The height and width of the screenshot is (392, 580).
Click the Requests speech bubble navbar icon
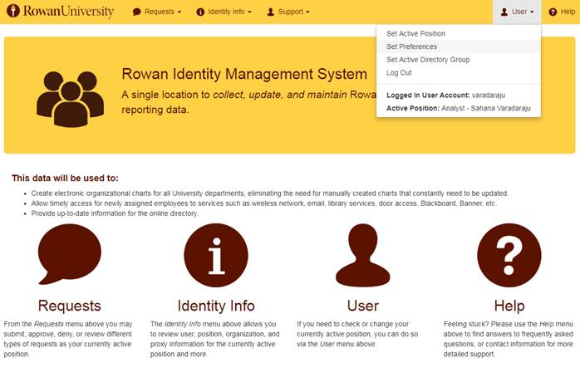click(x=137, y=12)
